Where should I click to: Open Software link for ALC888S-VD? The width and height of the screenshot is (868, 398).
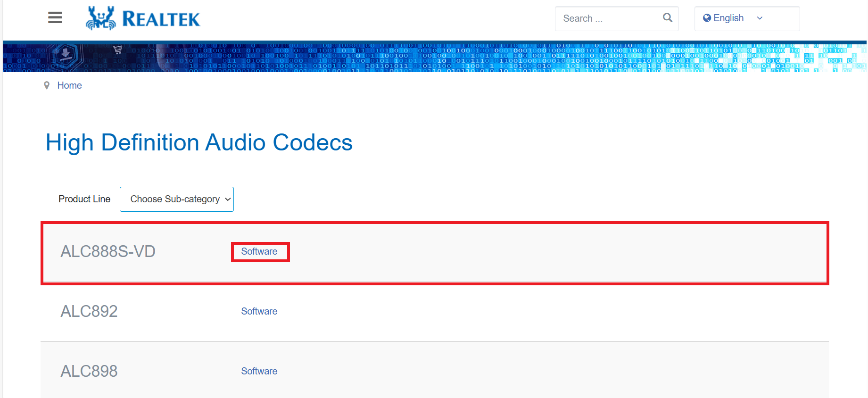[x=259, y=251]
